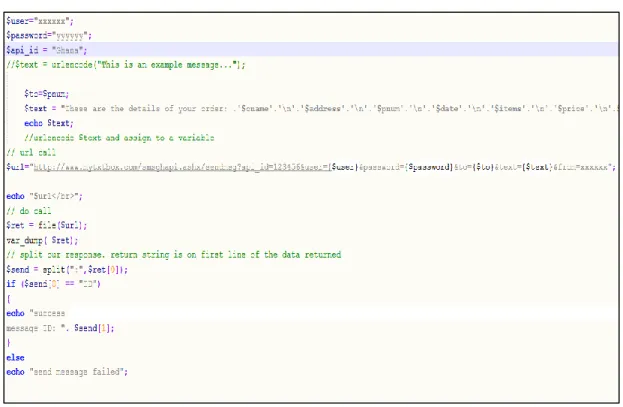The width and height of the screenshot is (623, 407).
Task: Open the underlined http URL in $url line
Action: pyautogui.click(x=182, y=167)
